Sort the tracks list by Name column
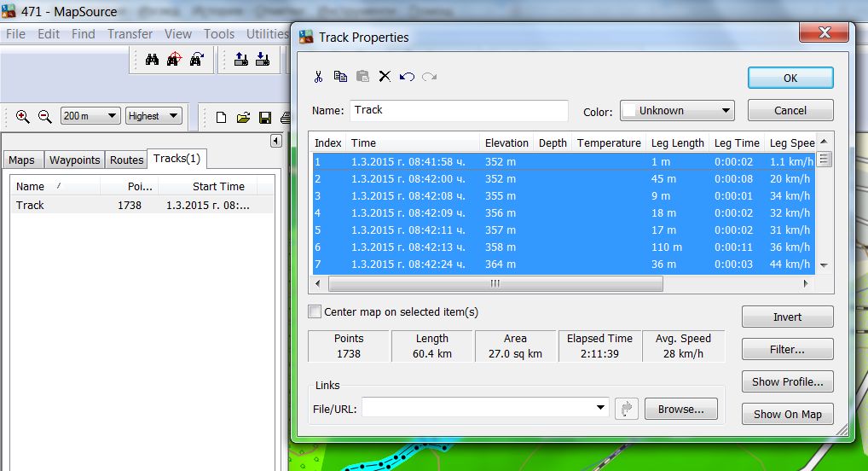 pyautogui.click(x=55, y=187)
